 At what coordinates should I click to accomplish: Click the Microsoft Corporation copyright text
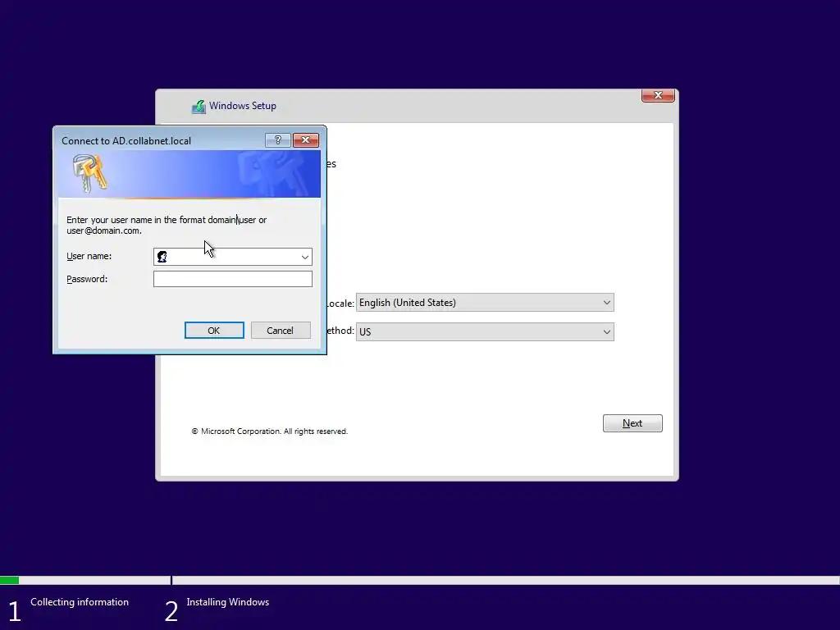click(269, 431)
